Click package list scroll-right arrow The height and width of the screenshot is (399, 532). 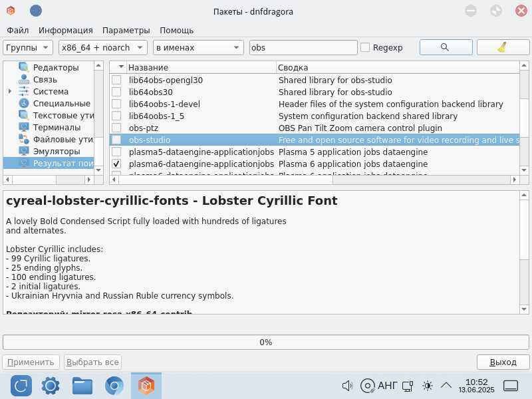tap(515, 180)
